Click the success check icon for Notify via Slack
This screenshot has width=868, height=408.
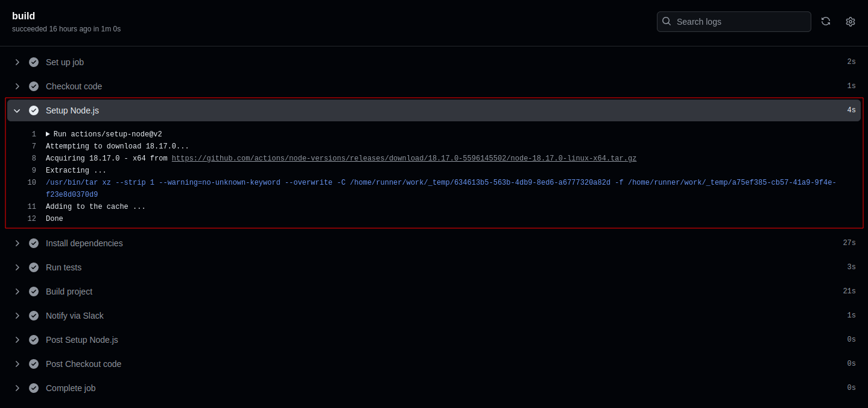point(34,316)
